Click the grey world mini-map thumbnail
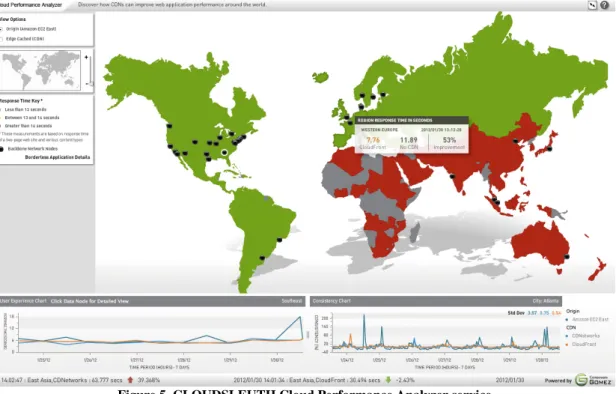 click(x=40, y=70)
